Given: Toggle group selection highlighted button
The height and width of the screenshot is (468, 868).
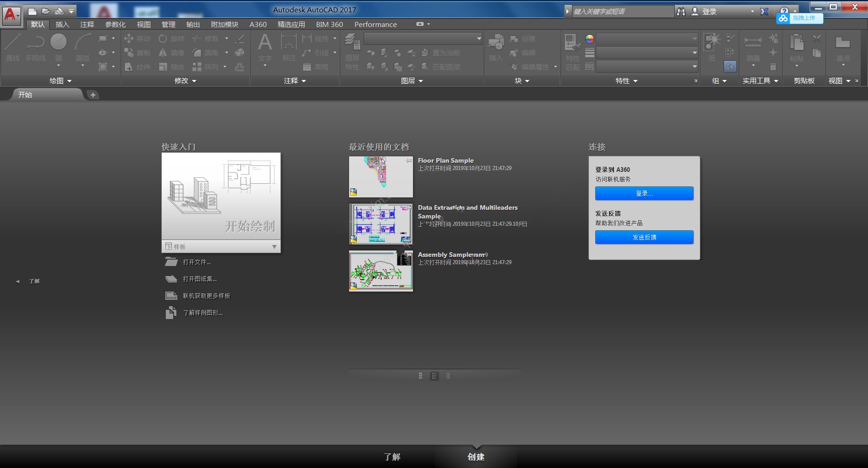Looking at the screenshot, I should pos(730,67).
